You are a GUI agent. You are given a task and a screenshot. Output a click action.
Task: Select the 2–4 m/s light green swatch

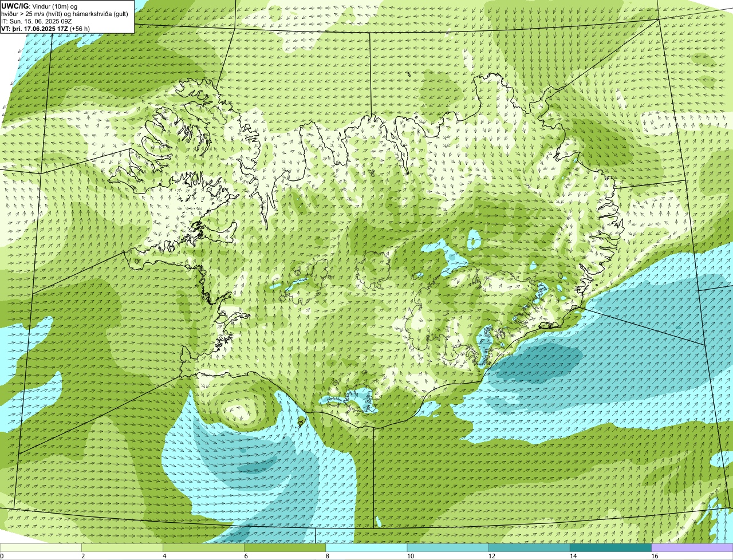122,548
